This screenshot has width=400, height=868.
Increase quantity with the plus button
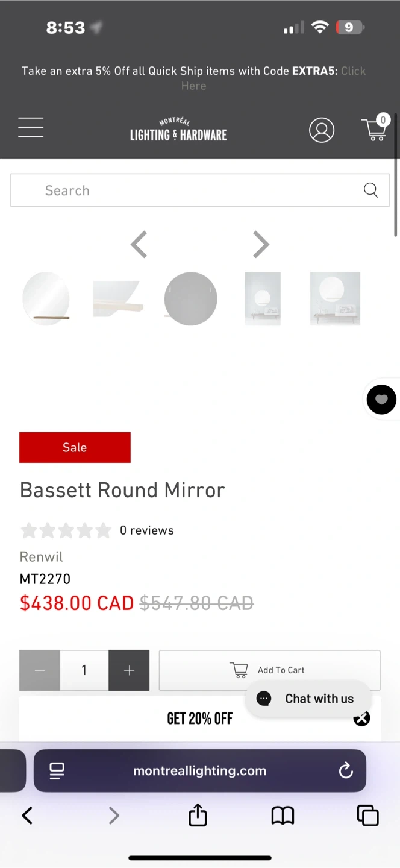click(x=129, y=670)
